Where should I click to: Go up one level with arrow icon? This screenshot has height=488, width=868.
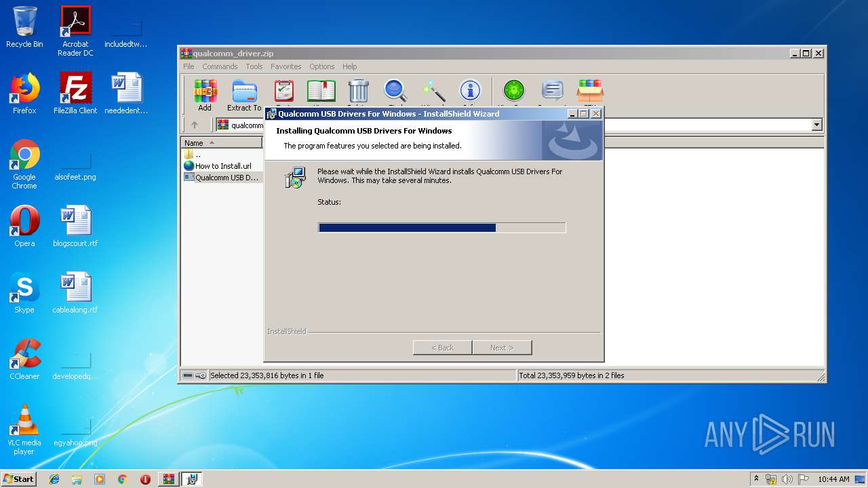pyautogui.click(x=195, y=125)
